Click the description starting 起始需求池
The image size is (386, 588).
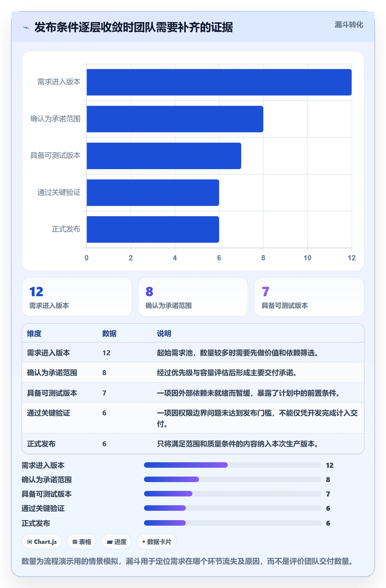click(238, 353)
